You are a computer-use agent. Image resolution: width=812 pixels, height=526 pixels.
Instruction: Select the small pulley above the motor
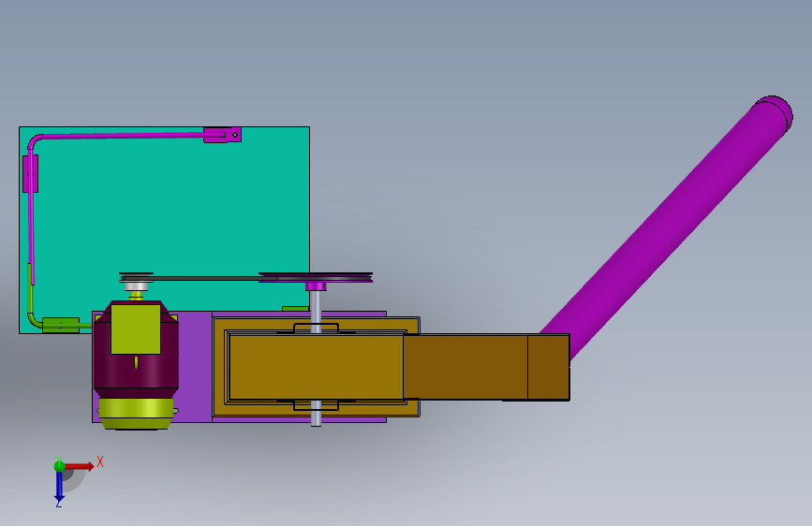[x=136, y=277]
